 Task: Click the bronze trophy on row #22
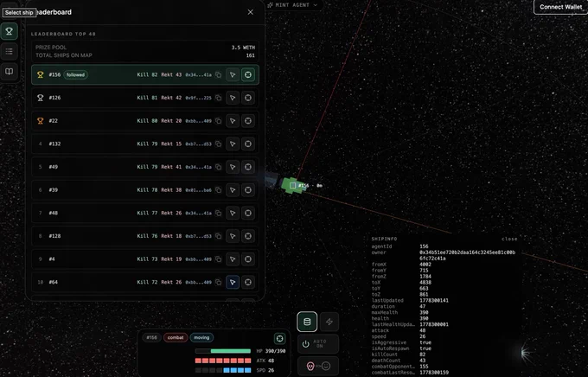(40, 121)
